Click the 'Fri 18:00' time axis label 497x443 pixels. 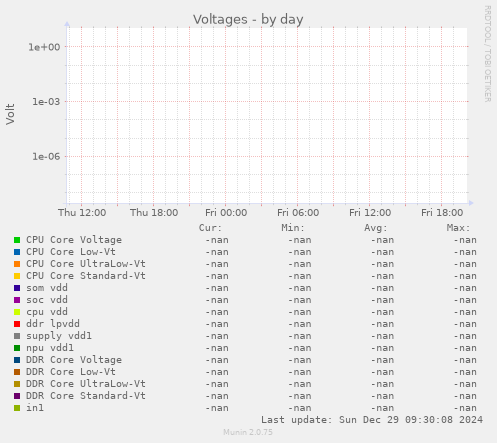[x=442, y=213]
